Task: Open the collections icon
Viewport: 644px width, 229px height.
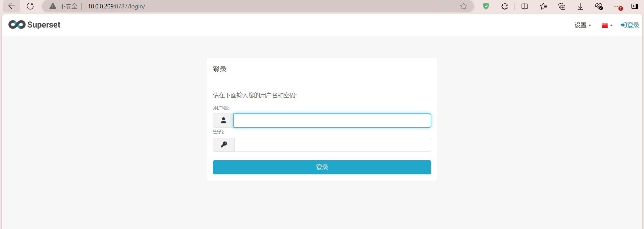Action: 562,6
